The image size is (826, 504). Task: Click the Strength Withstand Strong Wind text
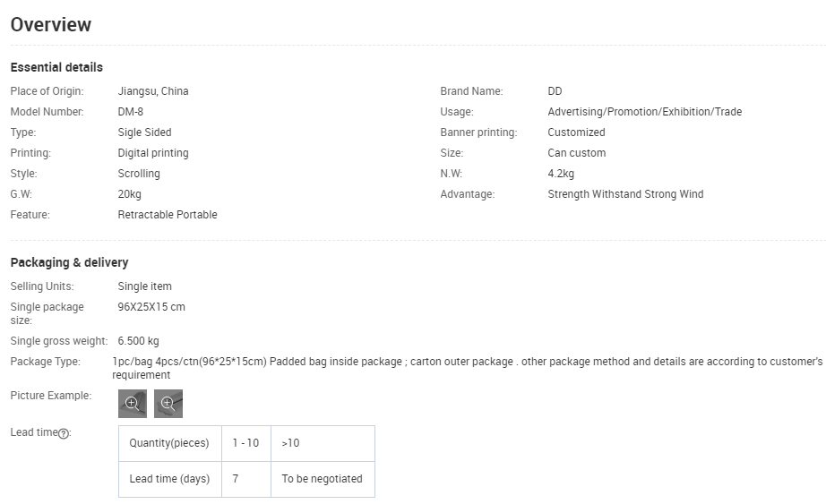pyautogui.click(x=625, y=194)
